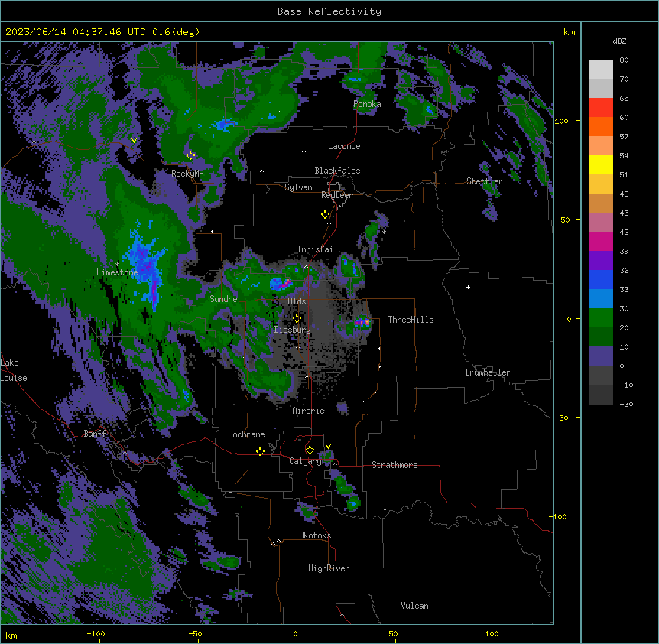
Task: Click the dBZ legend heading
Action: point(619,41)
